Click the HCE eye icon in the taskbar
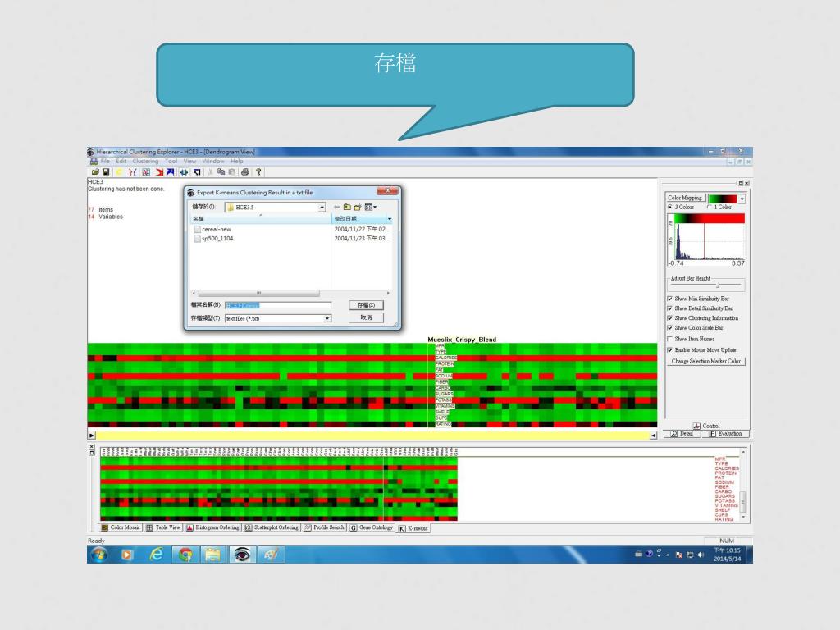 242,555
